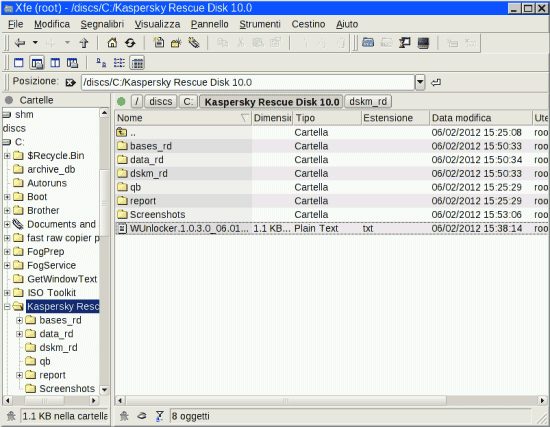Open the Strumenti menu

tap(260, 24)
